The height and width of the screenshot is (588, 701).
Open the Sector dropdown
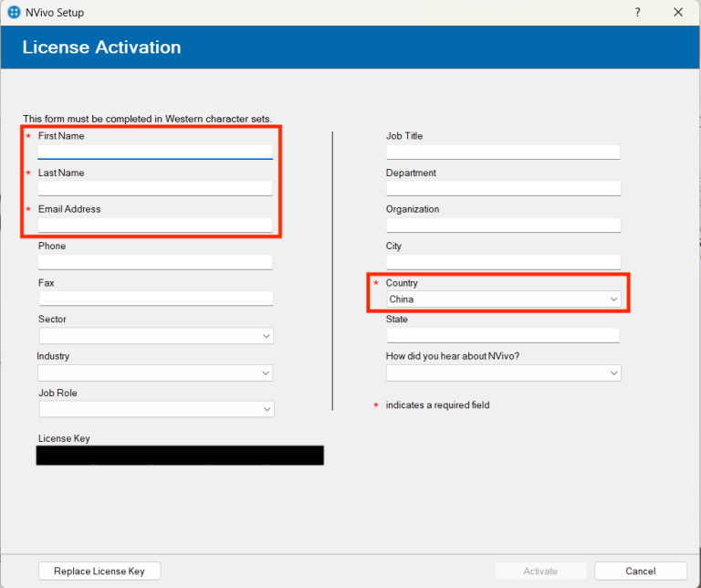coord(155,336)
